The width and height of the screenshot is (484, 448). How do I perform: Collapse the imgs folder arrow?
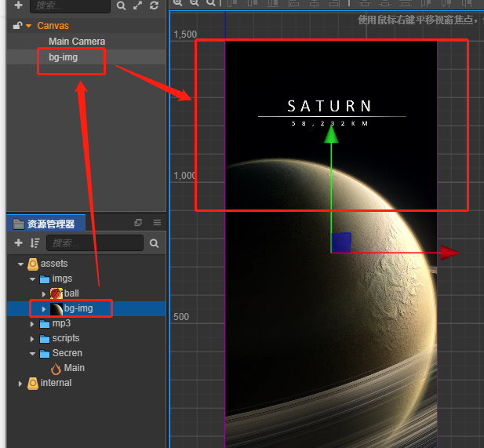coord(32,279)
